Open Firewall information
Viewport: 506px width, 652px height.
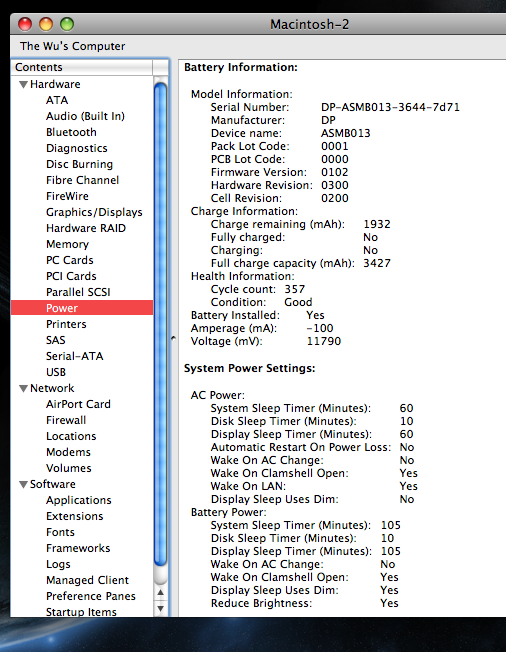click(x=66, y=420)
